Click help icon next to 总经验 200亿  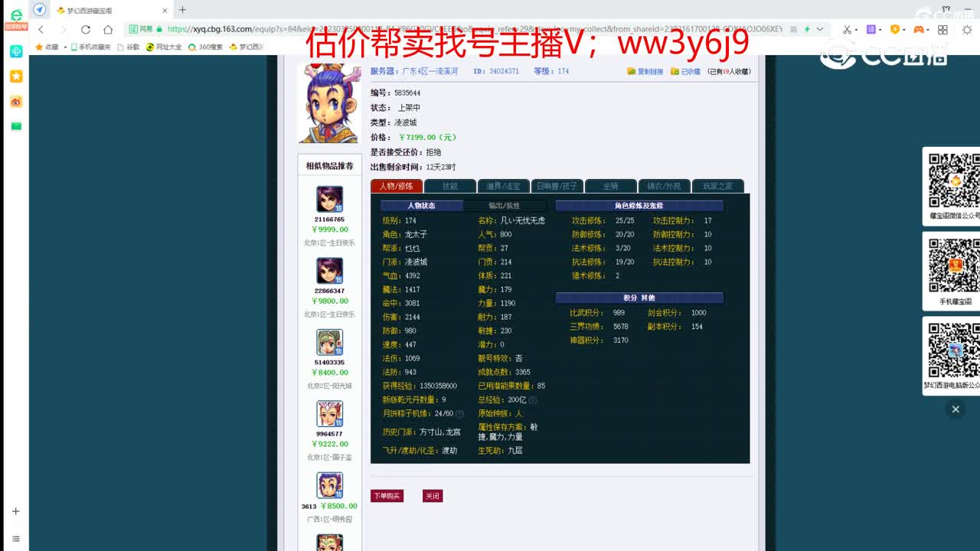(533, 400)
